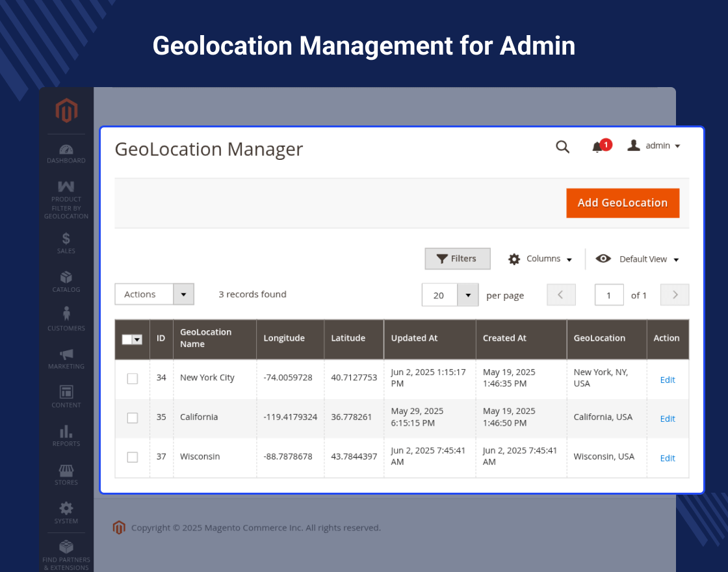Image resolution: width=728 pixels, height=572 pixels.
Task: Go to the previous page arrow
Action: pyautogui.click(x=561, y=295)
